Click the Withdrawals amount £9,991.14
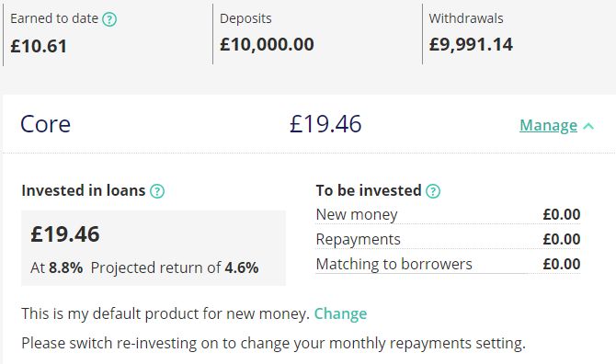The width and height of the screenshot is (616, 364). point(471,44)
